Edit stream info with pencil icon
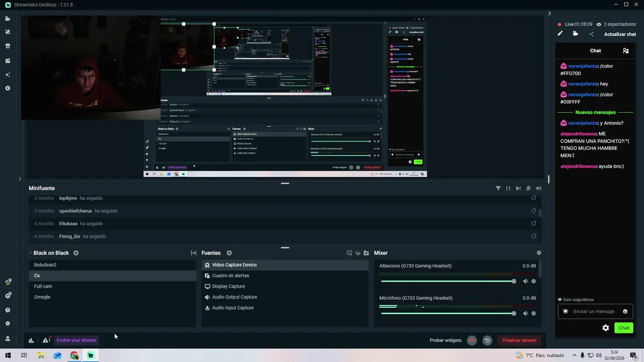The image size is (644, 362). tap(560, 34)
